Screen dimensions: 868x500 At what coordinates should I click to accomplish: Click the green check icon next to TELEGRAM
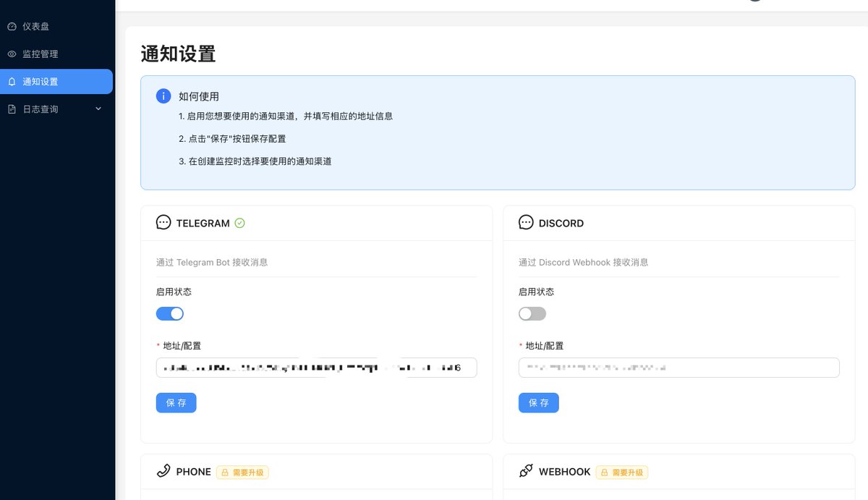point(240,223)
